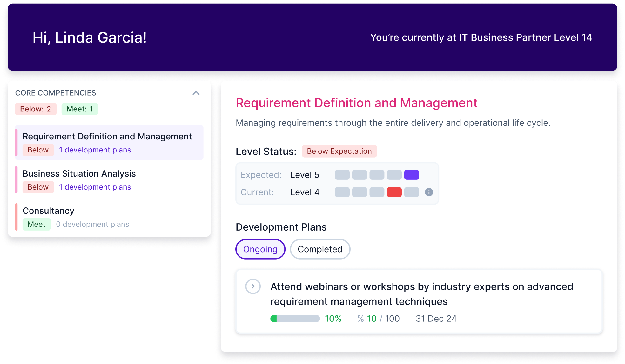Expand the webinar development plan chevron
The image size is (625, 364).
click(253, 286)
